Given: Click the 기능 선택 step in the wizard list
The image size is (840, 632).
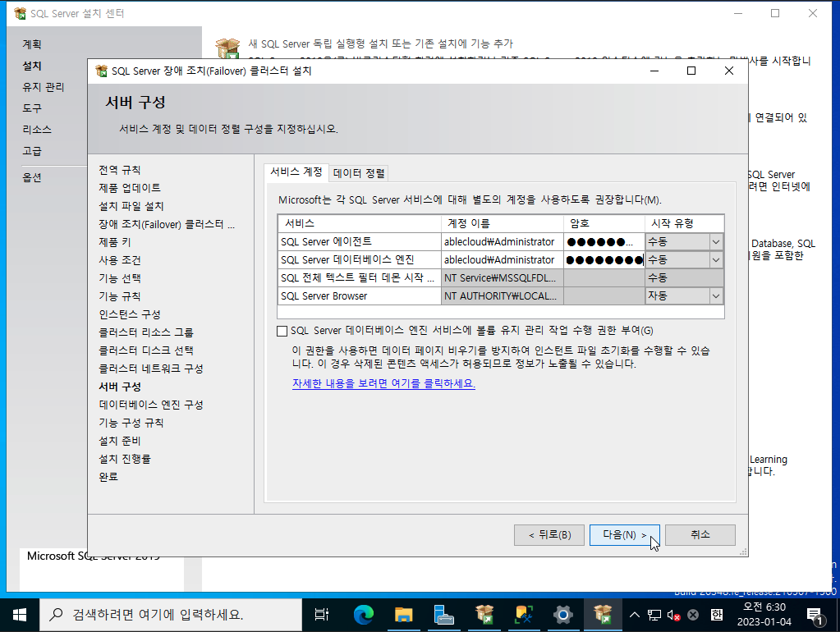Looking at the screenshot, I should click(119, 278).
